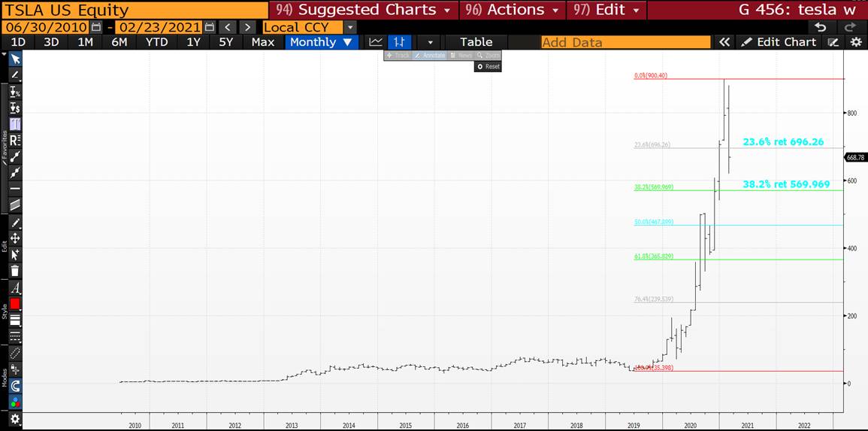Click the Zoom mode button
Screen dimensions: 868x431
488,56
